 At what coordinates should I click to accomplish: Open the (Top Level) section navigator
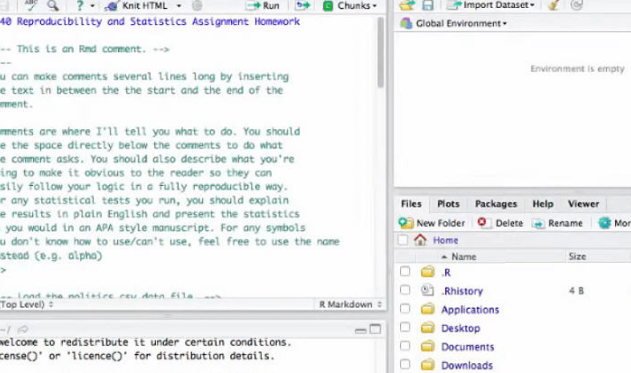click(x=27, y=304)
